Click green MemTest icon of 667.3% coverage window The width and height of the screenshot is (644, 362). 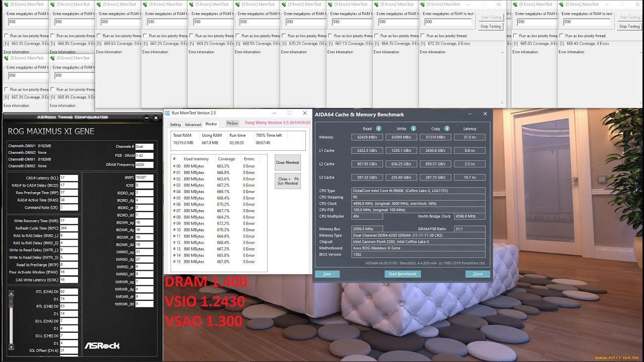7,58
